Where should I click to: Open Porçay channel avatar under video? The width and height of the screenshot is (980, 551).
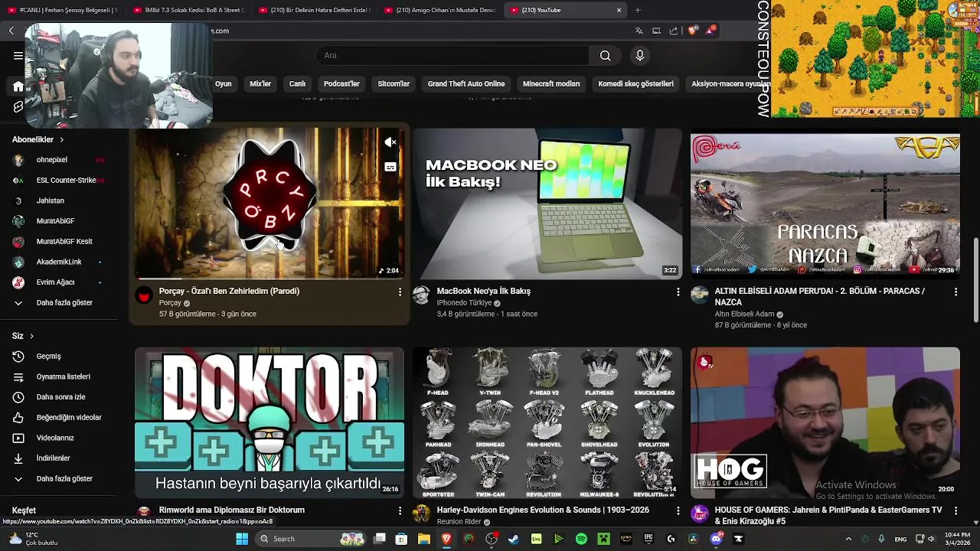point(144,296)
